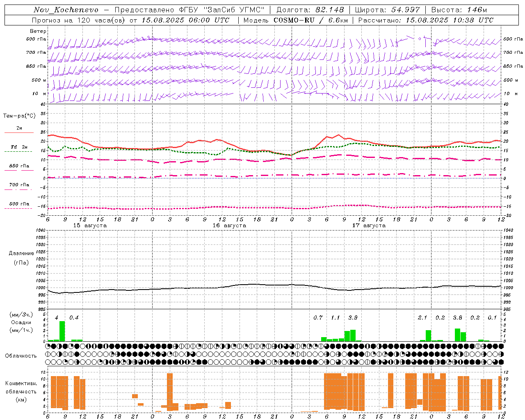The height and width of the screenshot is (420, 525).
Task: Click the Широта: 54.997 latitude value
Action: (x=388, y=10)
